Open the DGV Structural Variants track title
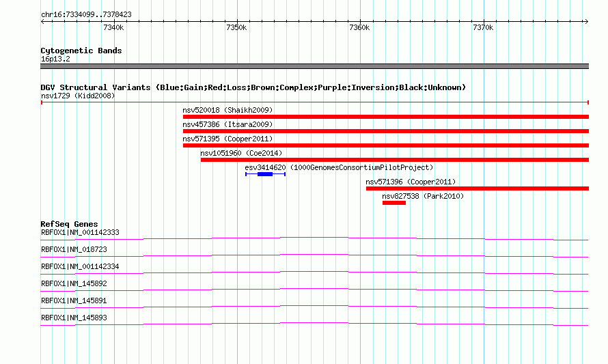This screenshot has width=608, height=364. click(253, 87)
